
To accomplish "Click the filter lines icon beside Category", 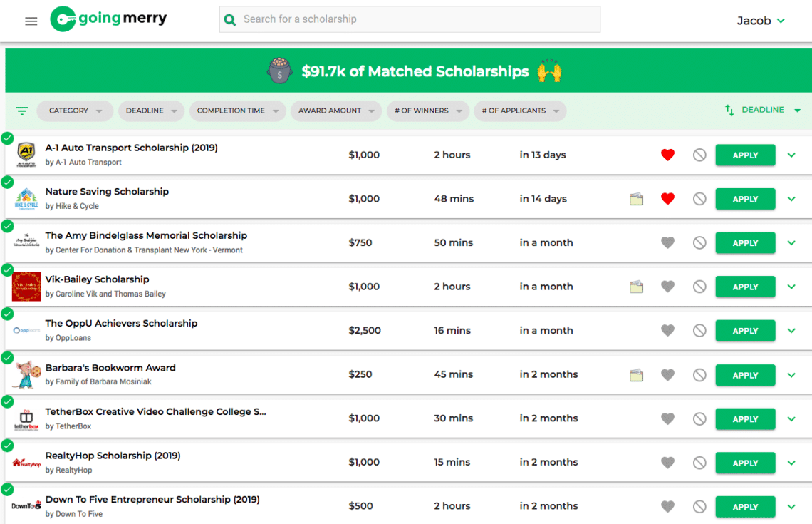I will coord(22,111).
